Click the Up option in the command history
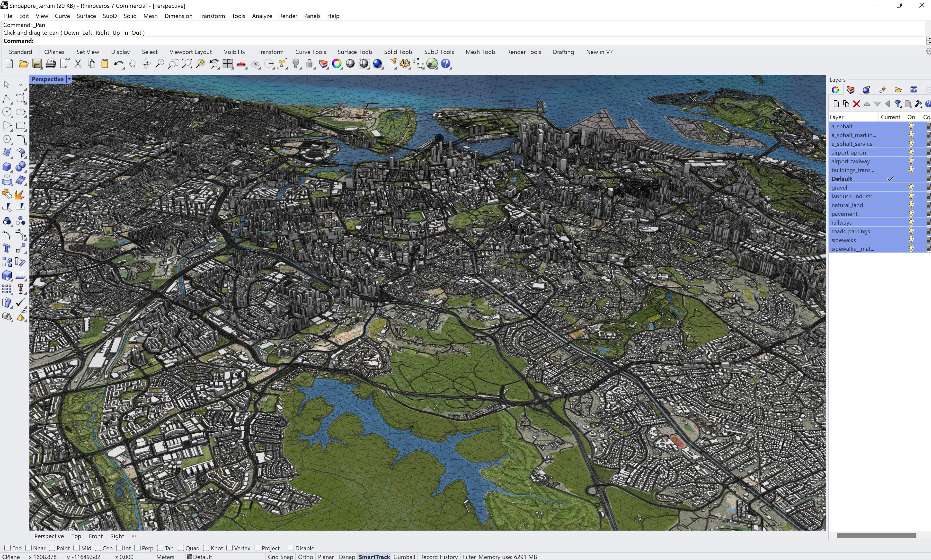931x560 pixels. coord(116,33)
